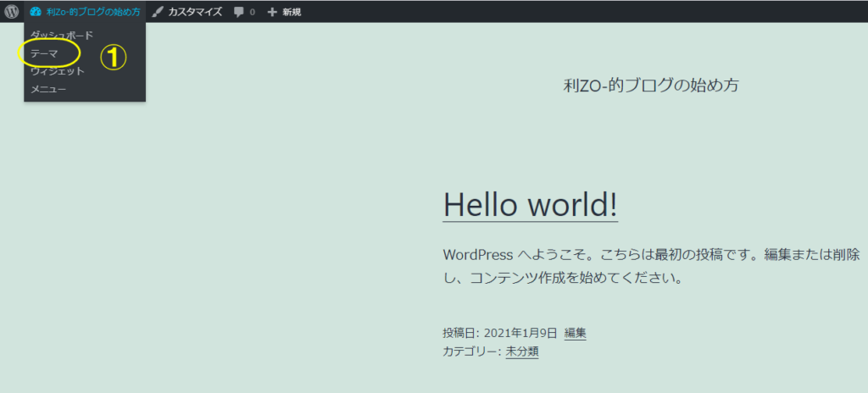Open メニュー in the dropdown list
Image resolution: width=868 pixels, height=393 pixels.
coord(48,89)
